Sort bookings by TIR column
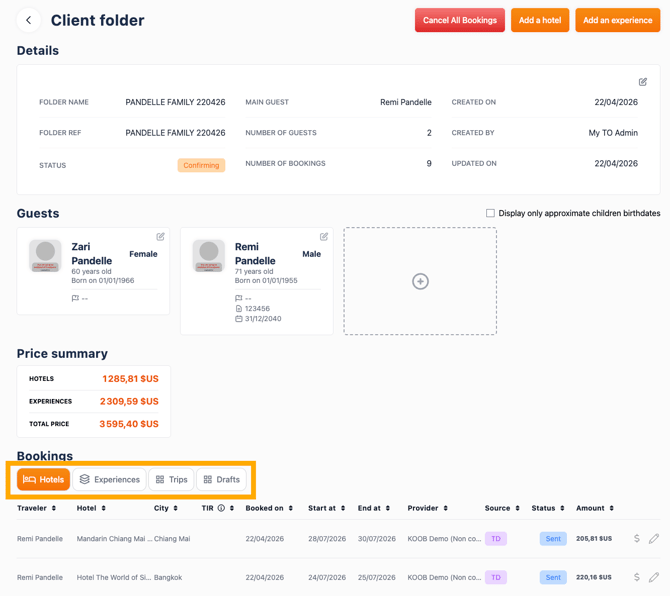670x596 pixels. [232, 508]
